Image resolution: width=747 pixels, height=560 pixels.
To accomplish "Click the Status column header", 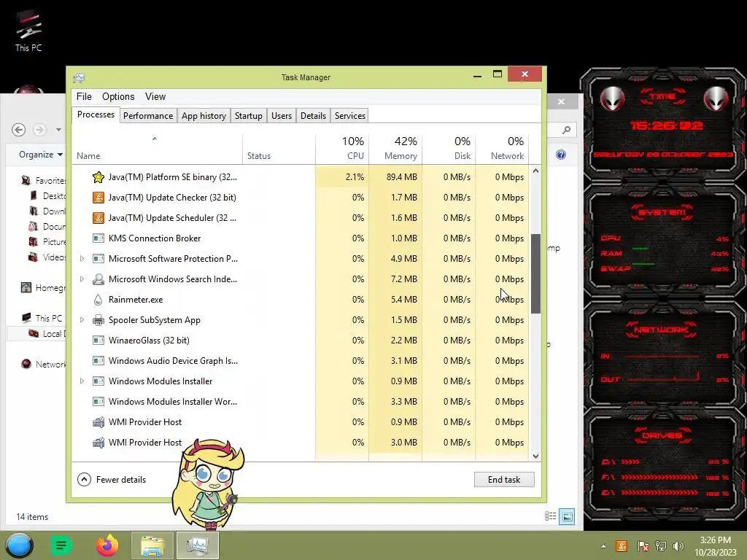I will coord(279,149).
